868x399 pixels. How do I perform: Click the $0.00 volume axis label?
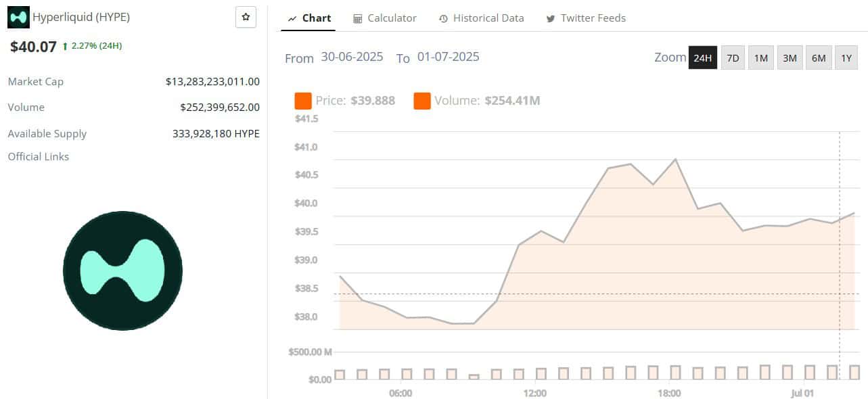tap(320, 379)
